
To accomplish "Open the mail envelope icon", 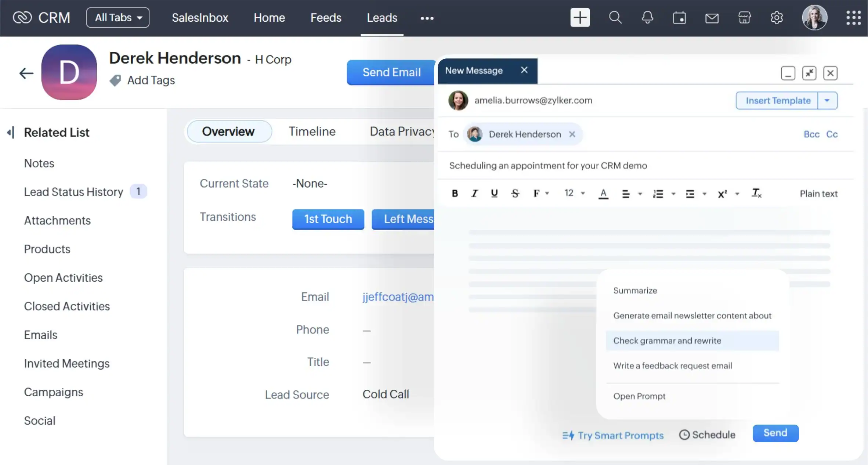I will [x=712, y=18].
